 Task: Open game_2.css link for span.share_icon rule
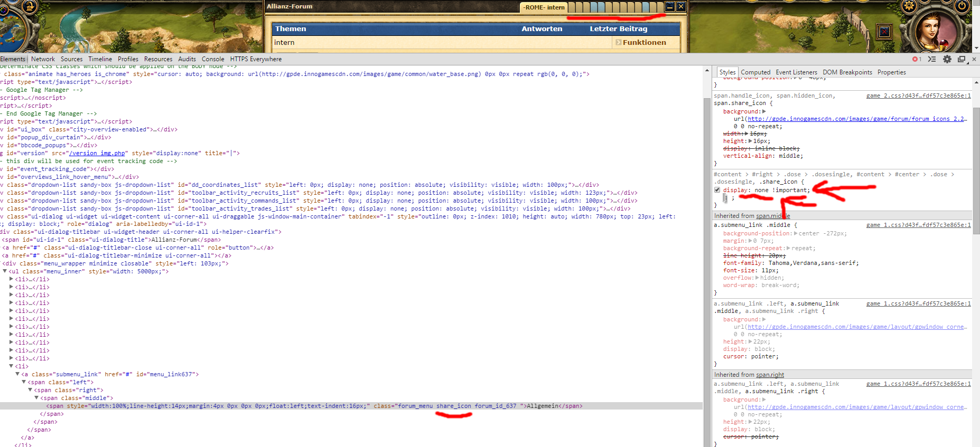coord(918,96)
